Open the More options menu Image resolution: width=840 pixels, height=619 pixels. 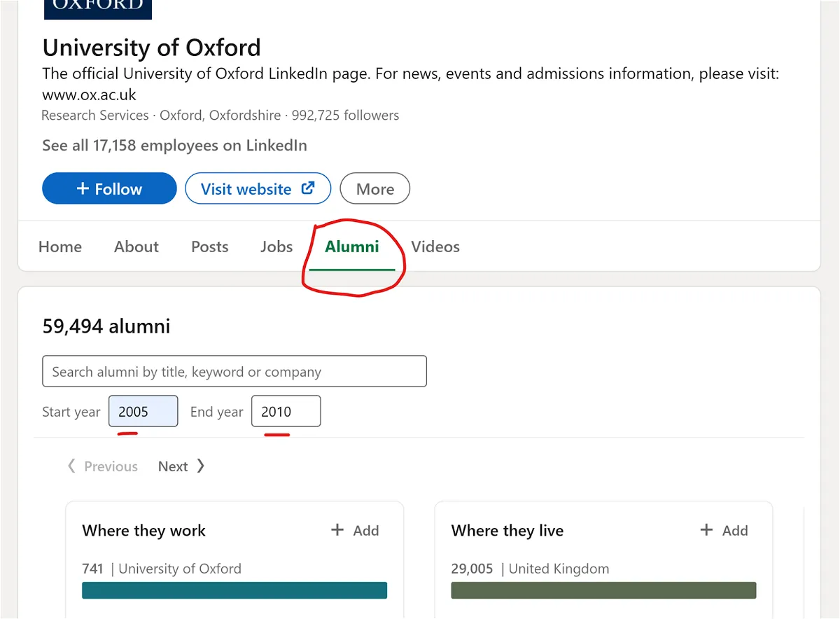tap(374, 188)
